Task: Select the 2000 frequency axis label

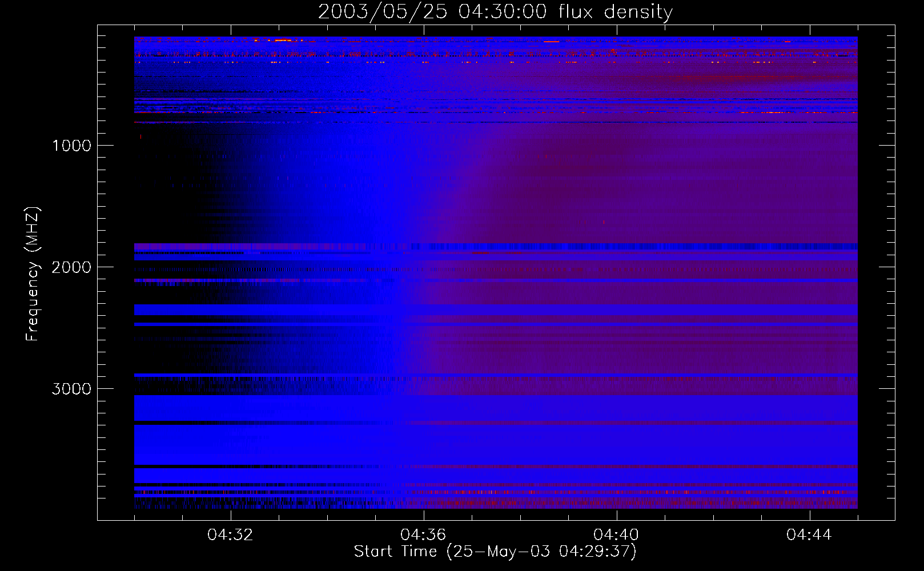Action: pyautogui.click(x=71, y=267)
